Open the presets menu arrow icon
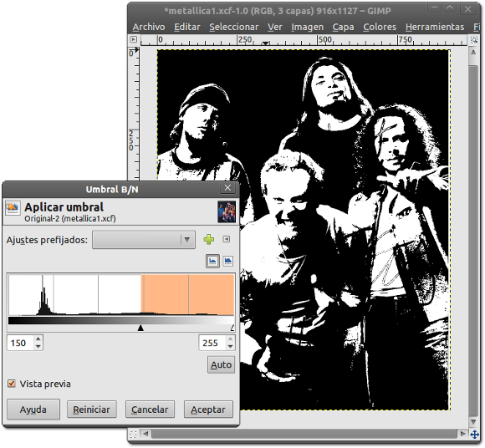Viewport: 485px width, 448px height. click(227, 239)
